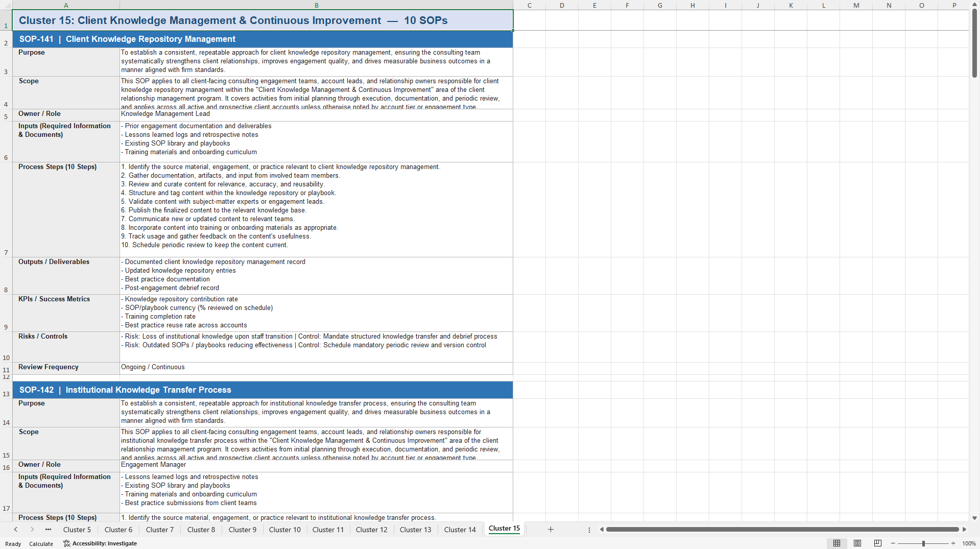Viewport: 980px width, 549px height.
Task: Open Cluster 13 sheet
Action: [x=416, y=530]
